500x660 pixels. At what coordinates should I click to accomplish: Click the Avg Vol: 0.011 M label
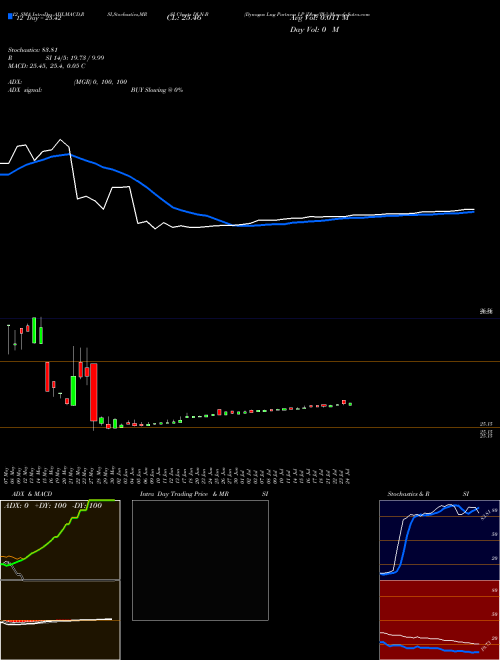(x=319, y=18)
